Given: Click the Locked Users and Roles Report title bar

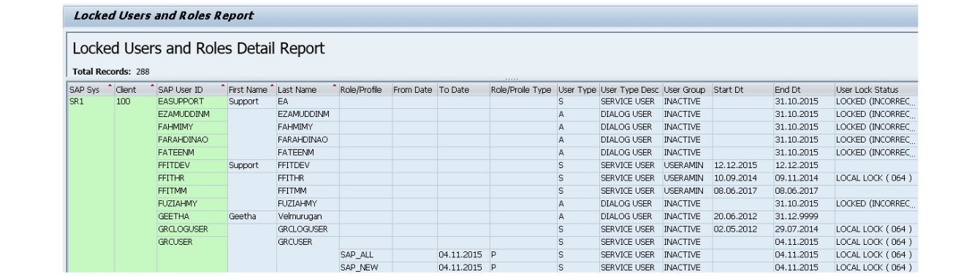Looking at the screenshot, I should 490,15.
